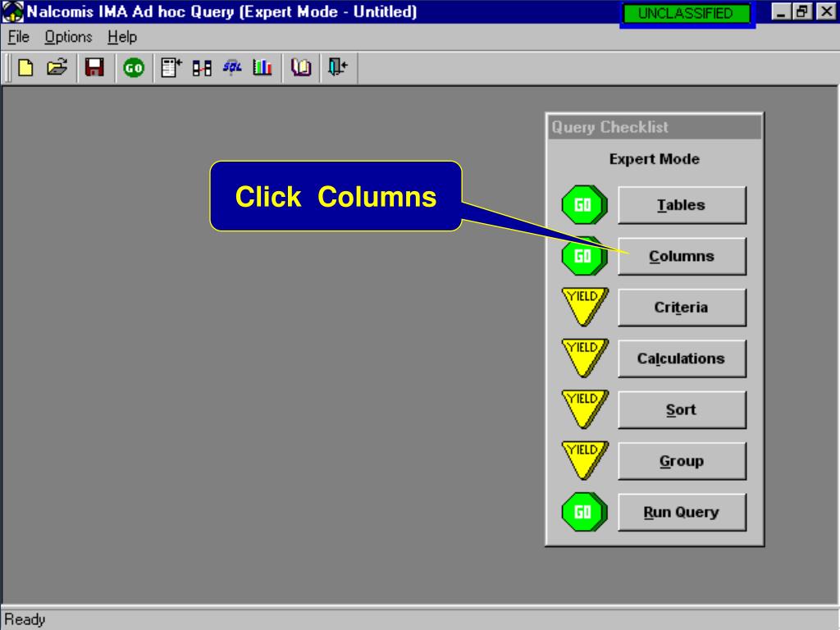
Task: Click the green GO sign beside Run Query
Action: point(584,512)
